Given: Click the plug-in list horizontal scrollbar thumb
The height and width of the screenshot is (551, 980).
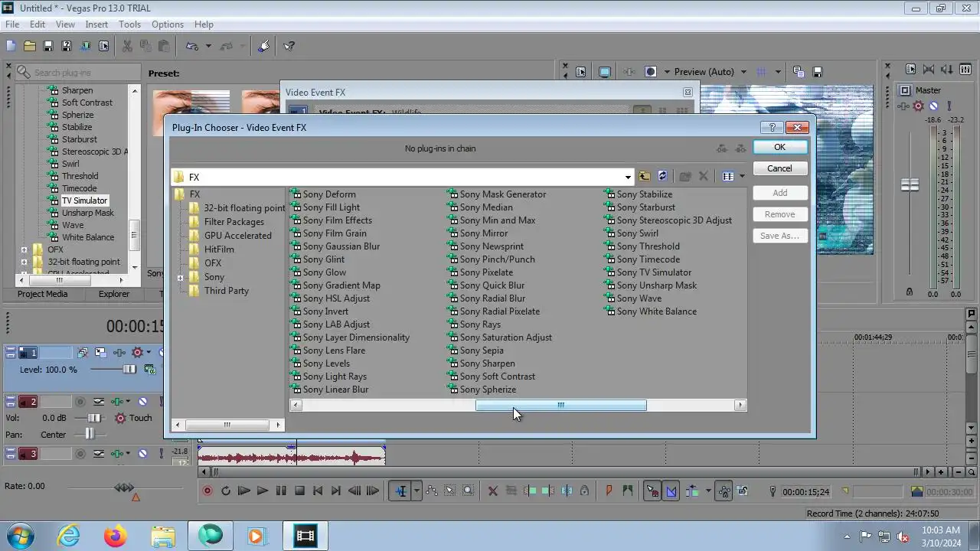Looking at the screenshot, I should pyautogui.click(x=560, y=406).
